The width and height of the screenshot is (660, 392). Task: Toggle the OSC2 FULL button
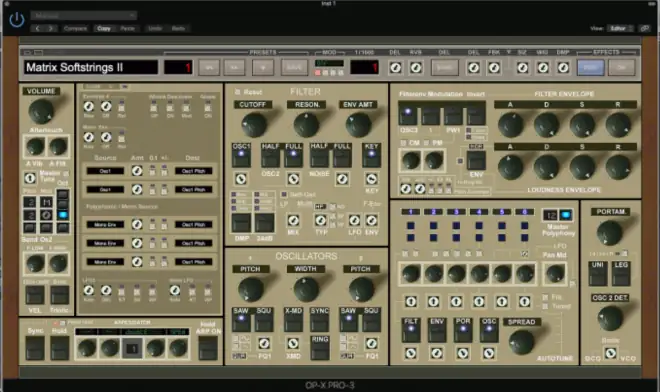click(293, 155)
